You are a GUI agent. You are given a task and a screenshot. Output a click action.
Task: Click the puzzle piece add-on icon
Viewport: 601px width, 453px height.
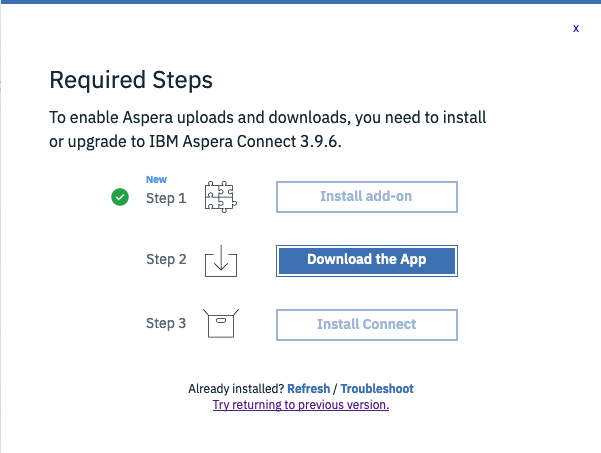pos(220,197)
